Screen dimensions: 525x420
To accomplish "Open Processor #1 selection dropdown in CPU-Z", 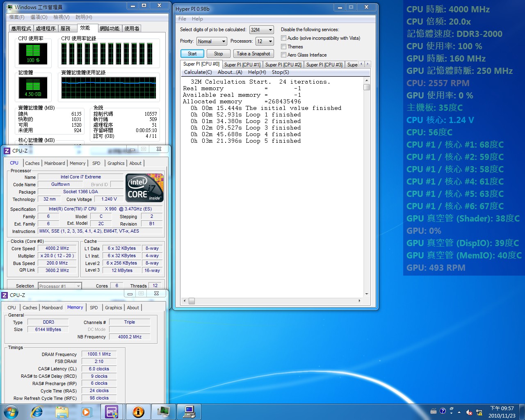I will 60,286.
